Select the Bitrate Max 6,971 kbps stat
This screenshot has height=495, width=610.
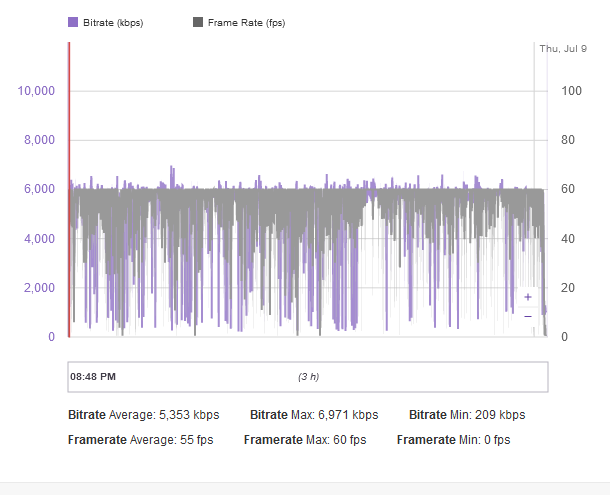tap(314, 415)
